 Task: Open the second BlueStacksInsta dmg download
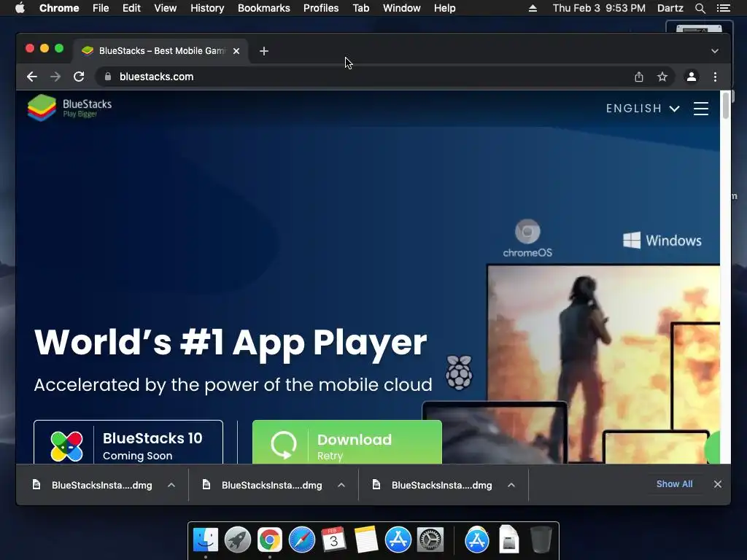click(x=263, y=485)
